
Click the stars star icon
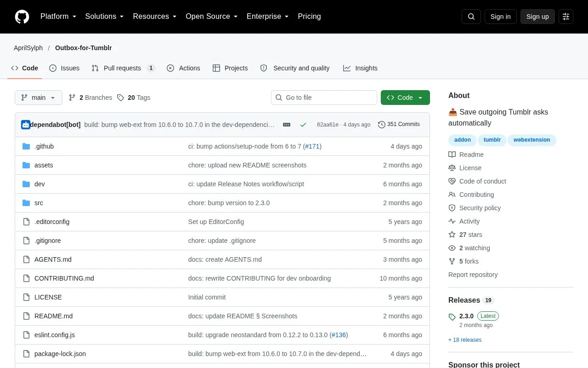click(452, 235)
